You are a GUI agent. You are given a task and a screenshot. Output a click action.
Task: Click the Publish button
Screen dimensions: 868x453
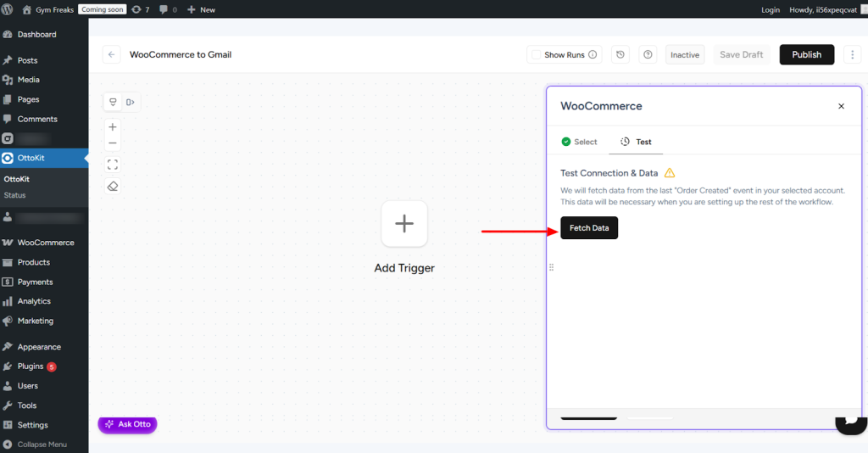806,54
